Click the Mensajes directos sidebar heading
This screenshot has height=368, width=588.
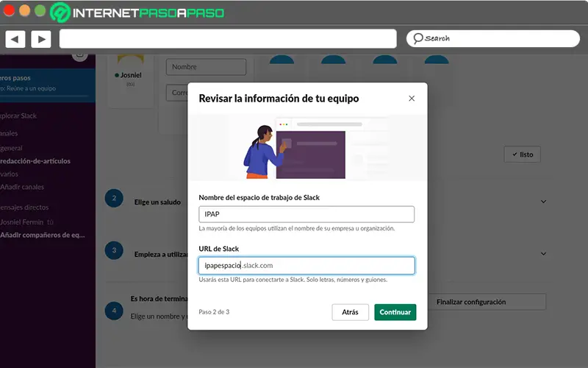[24, 208]
